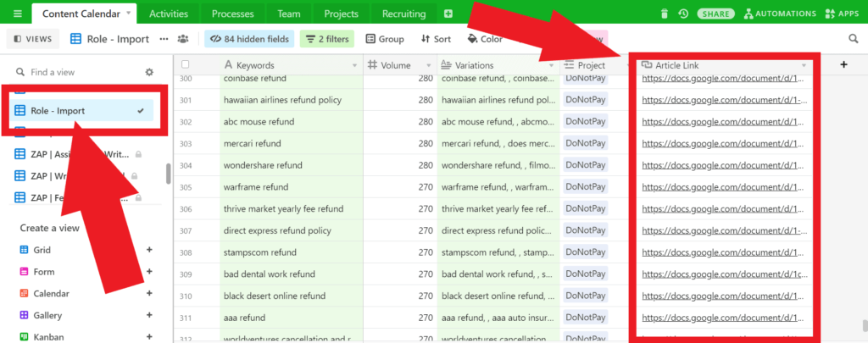
Task: Select row number 304
Action: point(186,165)
